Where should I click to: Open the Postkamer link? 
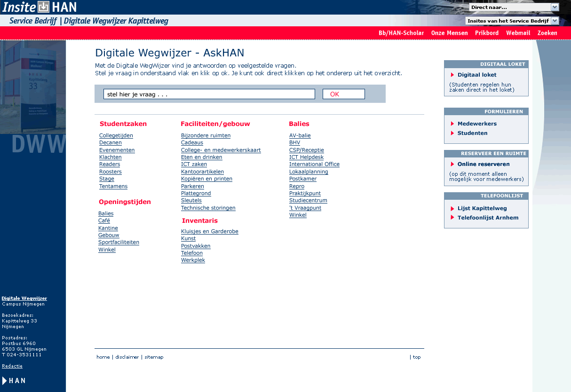tap(303, 179)
